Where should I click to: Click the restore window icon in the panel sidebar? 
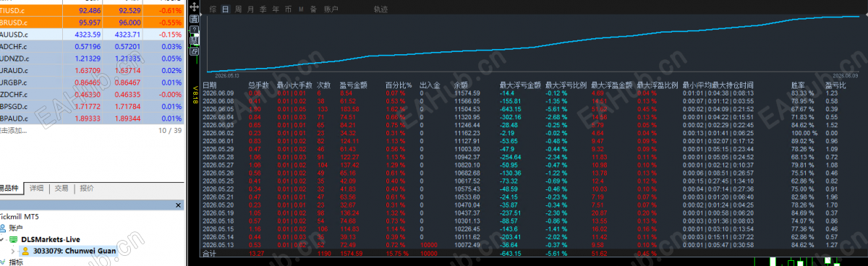[x=194, y=51]
